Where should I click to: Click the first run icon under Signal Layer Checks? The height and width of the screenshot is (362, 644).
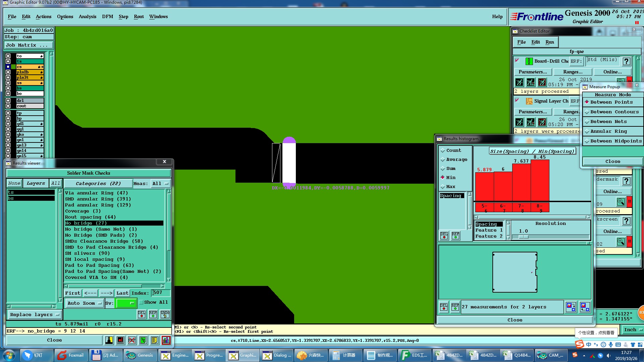pyautogui.click(x=519, y=122)
